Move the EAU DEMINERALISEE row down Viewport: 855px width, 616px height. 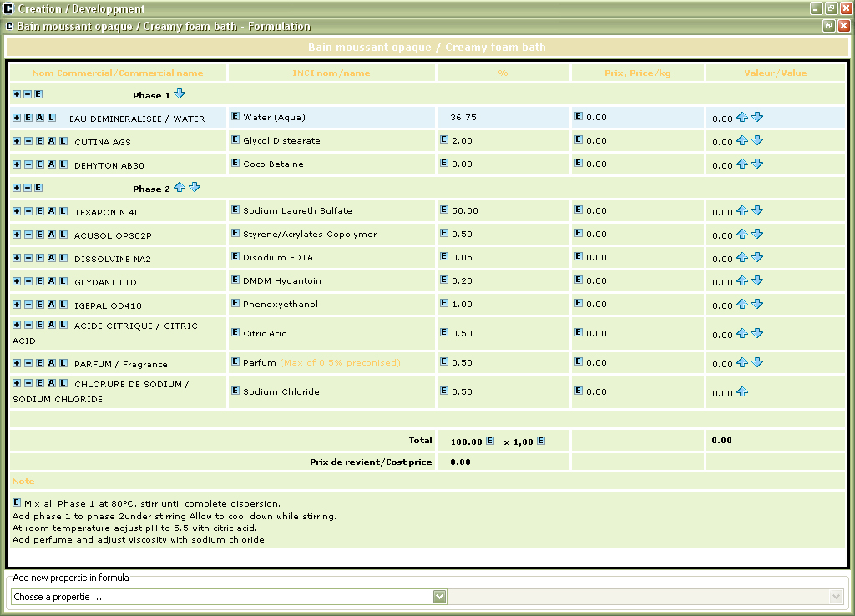click(757, 117)
